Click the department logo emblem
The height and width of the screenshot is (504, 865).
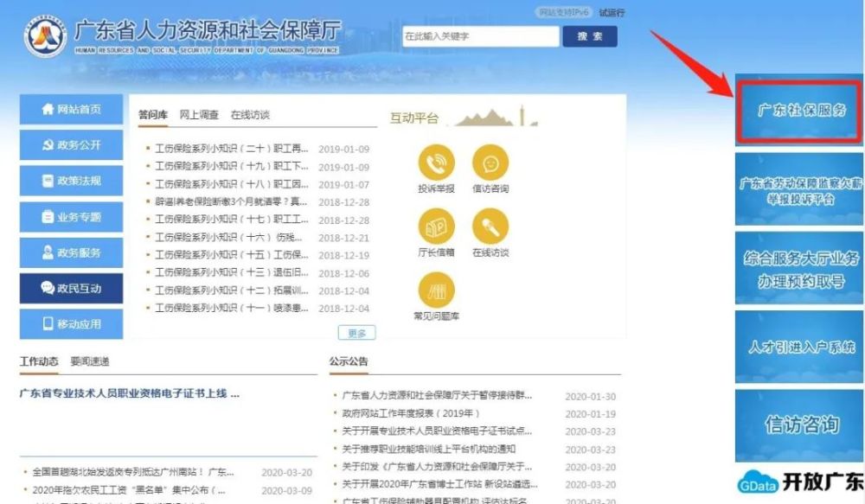point(45,36)
